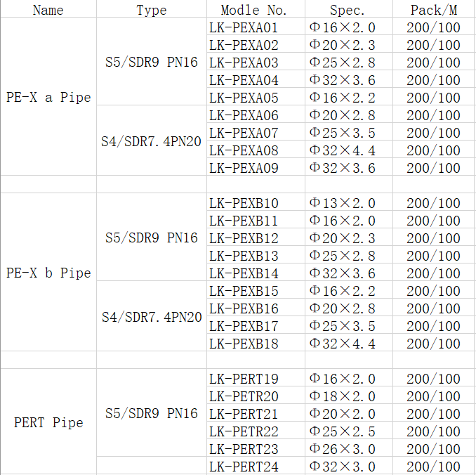476x475 pixels.
Task: Select the Φ13×2.0 spec cell
Action: tap(348, 202)
